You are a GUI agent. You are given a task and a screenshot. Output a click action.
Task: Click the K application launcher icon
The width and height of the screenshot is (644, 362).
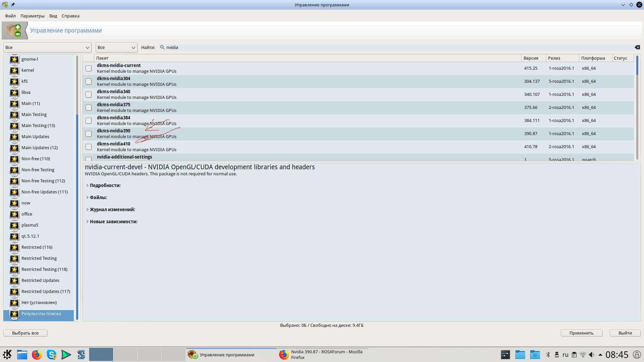tap(7, 355)
